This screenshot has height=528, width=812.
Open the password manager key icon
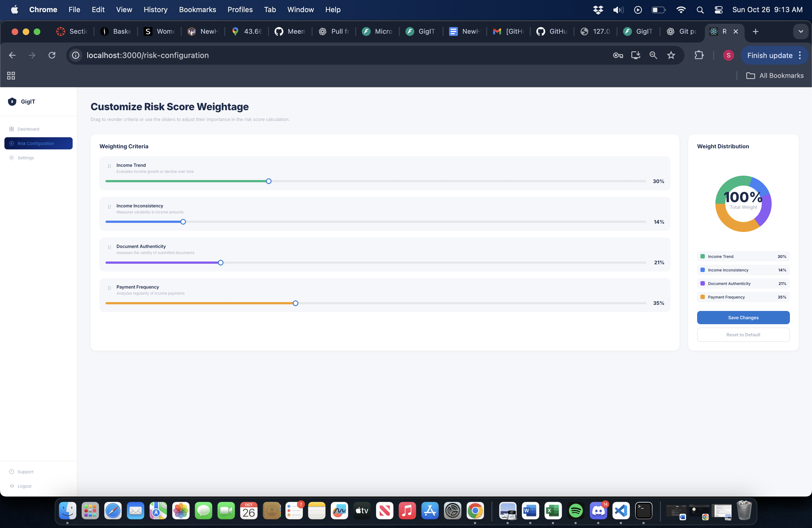point(618,55)
